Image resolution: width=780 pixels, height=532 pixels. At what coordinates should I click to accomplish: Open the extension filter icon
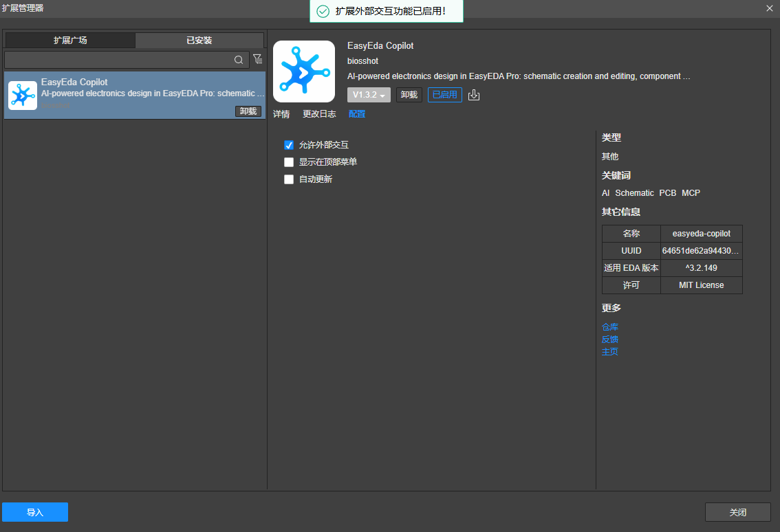[x=258, y=59]
